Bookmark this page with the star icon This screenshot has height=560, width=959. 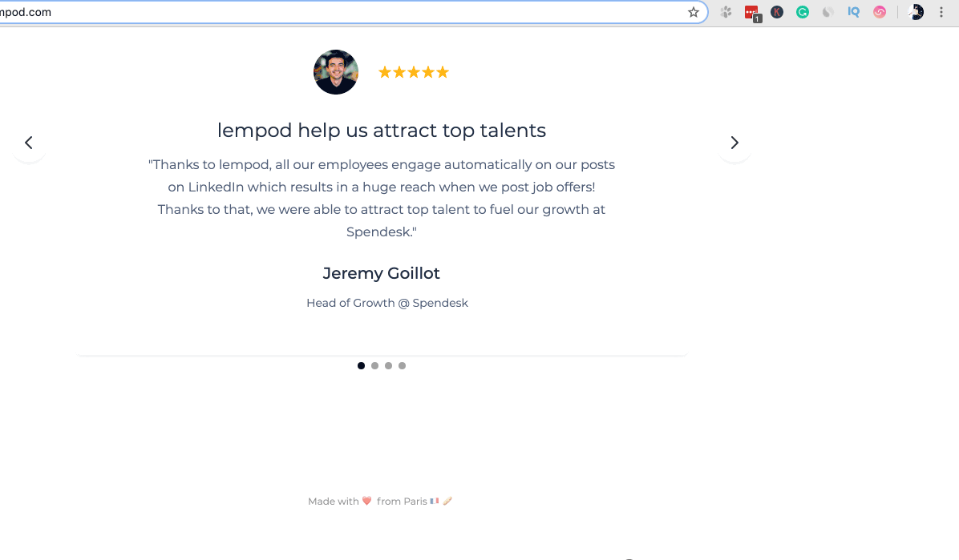coord(693,12)
